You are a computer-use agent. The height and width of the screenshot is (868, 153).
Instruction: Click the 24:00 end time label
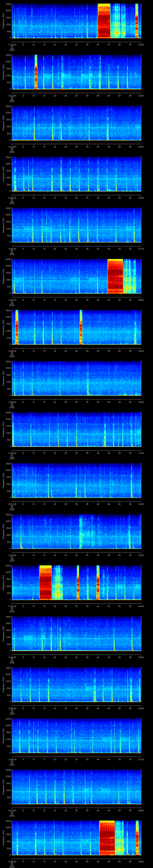141,96
